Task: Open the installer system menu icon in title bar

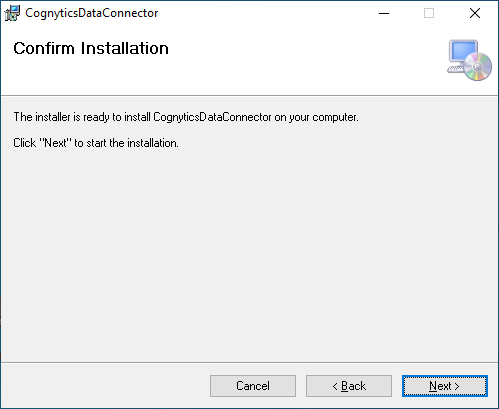Action: point(12,13)
